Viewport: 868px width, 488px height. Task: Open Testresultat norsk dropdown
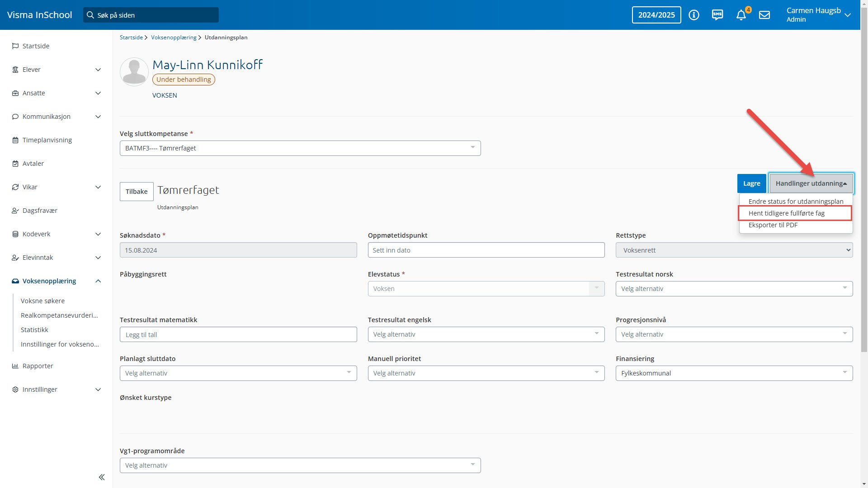pyautogui.click(x=734, y=289)
